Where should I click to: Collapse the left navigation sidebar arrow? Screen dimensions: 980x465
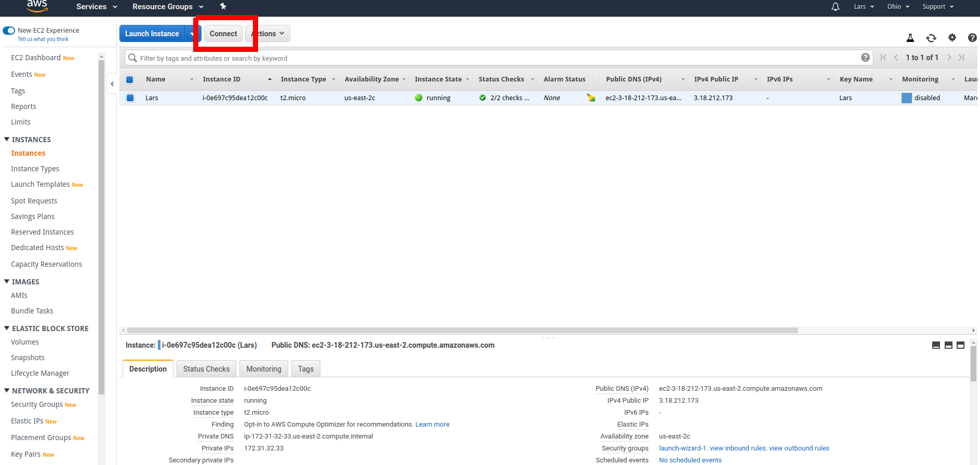[112, 84]
